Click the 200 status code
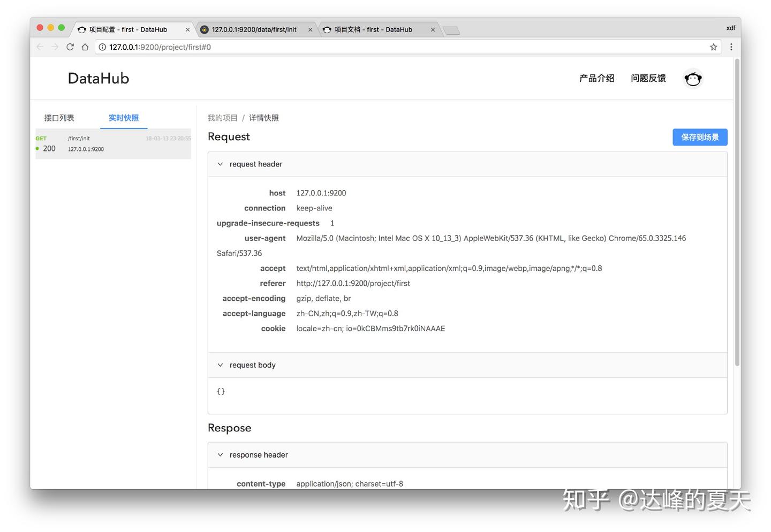The width and height of the screenshot is (771, 532). coord(49,149)
